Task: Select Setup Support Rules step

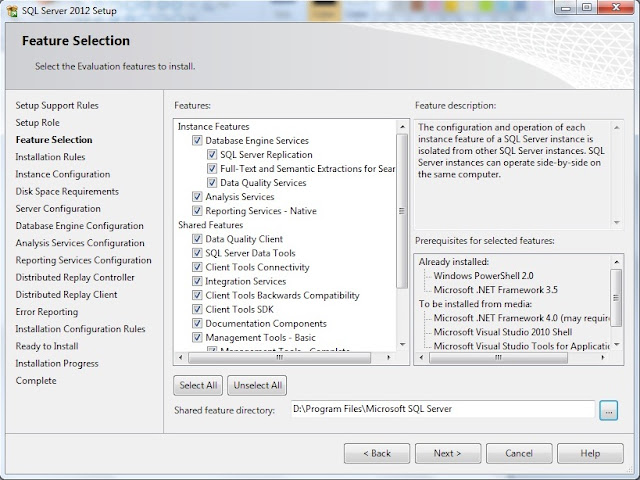Action: (x=57, y=106)
